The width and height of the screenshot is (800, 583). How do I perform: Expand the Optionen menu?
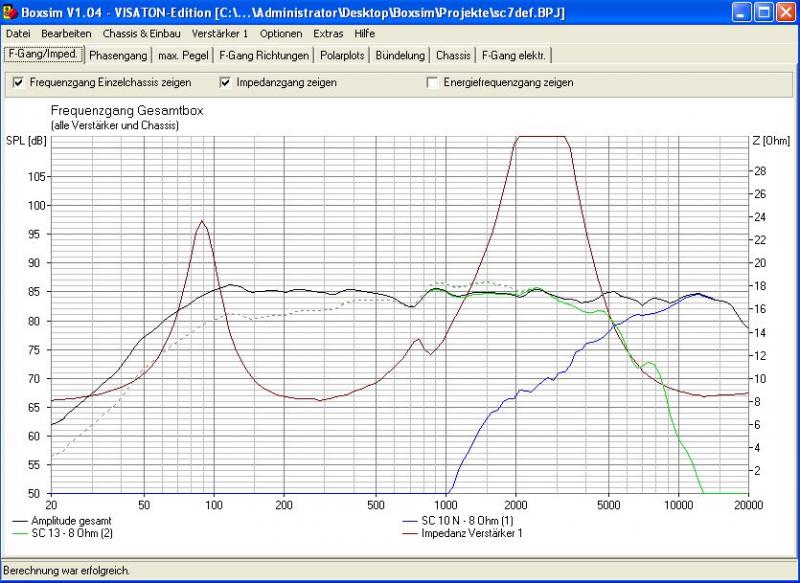click(280, 33)
